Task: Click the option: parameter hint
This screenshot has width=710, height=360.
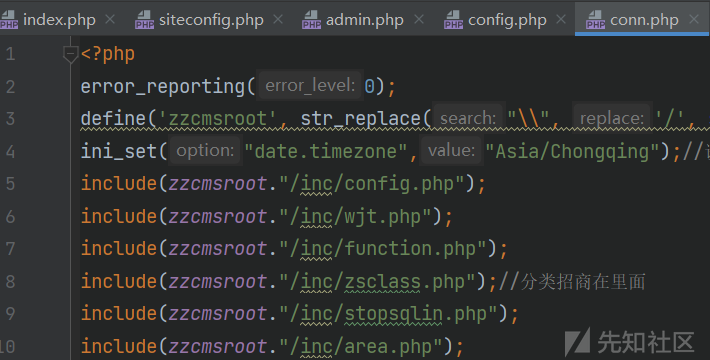Action: click(205, 150)
